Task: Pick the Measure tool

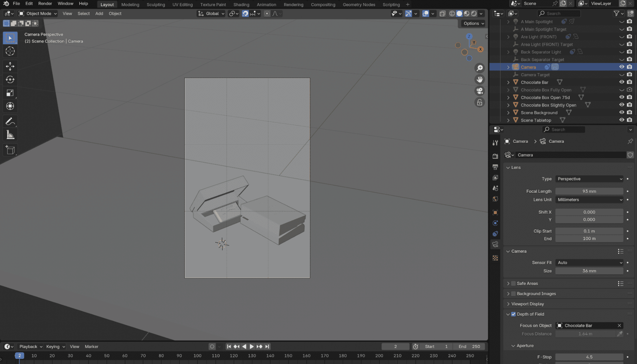Action: [10, 135]
